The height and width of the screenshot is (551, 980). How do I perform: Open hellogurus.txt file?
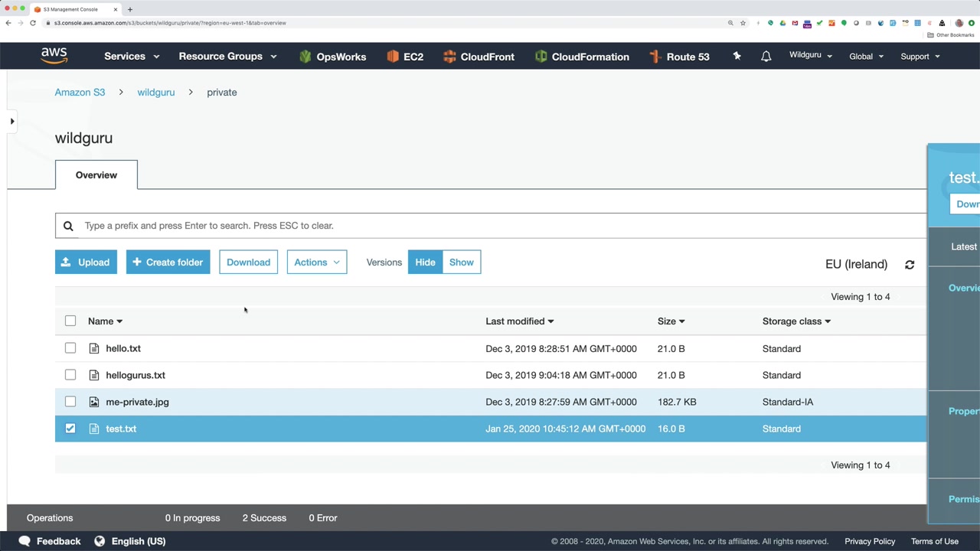[x=136, y=376]
